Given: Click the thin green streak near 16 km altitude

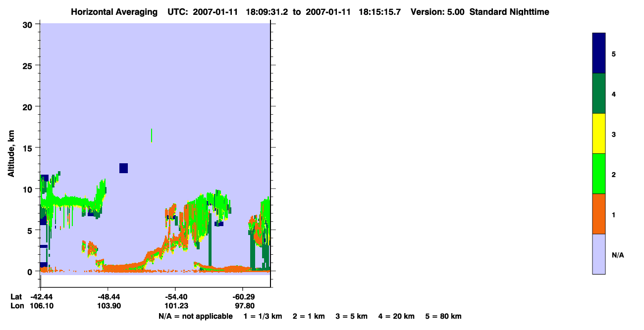Looking at the screenshot, I should coord(152,135).
